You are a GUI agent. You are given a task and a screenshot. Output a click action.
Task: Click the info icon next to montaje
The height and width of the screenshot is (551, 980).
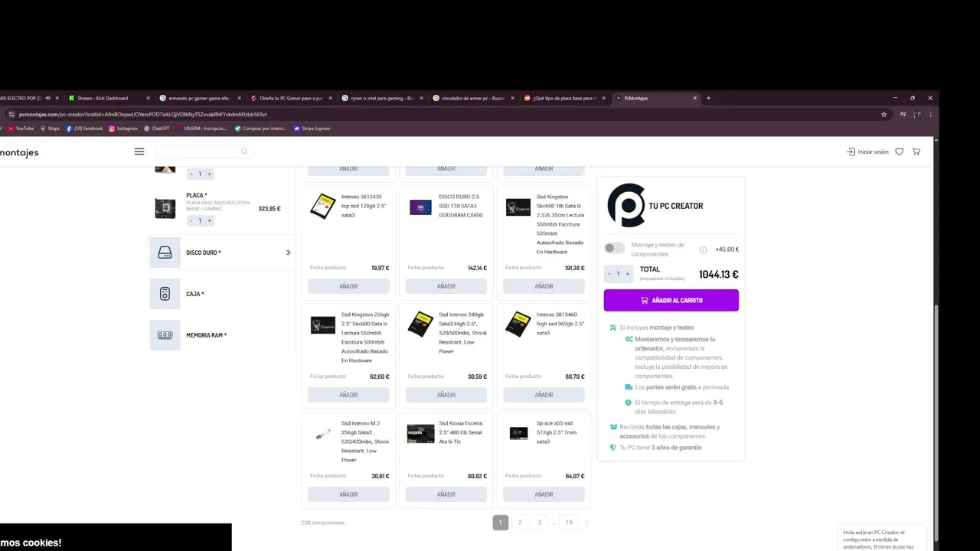tap(703, 249)
